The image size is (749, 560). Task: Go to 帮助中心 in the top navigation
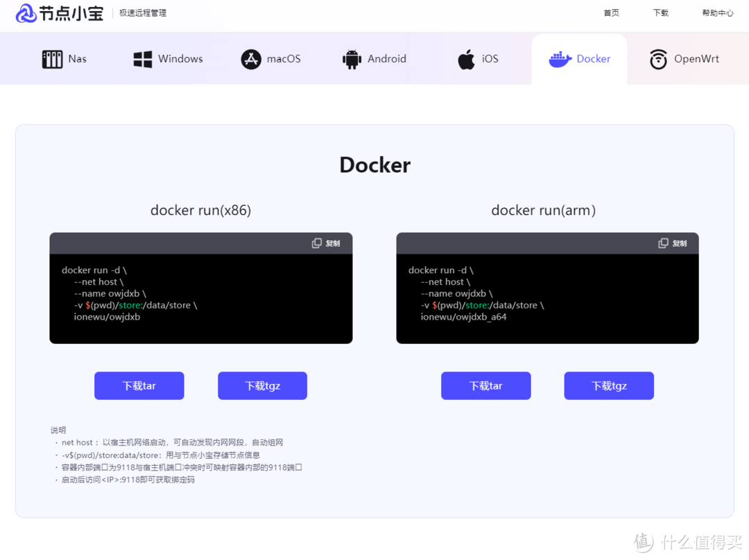pyautogui.click(x=717, y=13)
